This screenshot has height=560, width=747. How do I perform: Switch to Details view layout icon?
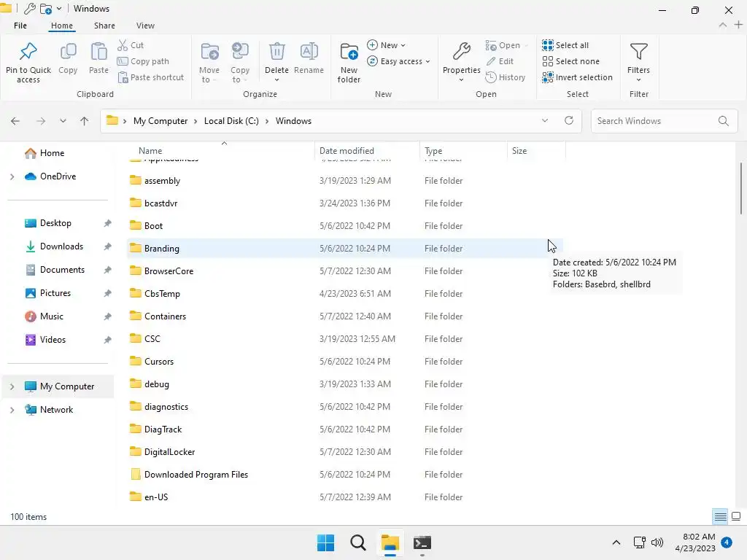720,516
